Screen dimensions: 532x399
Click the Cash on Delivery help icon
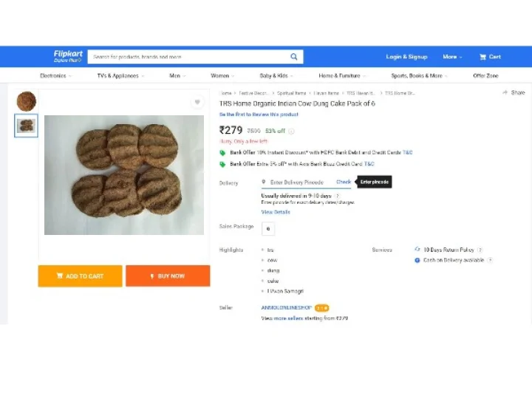click(490, 260)
